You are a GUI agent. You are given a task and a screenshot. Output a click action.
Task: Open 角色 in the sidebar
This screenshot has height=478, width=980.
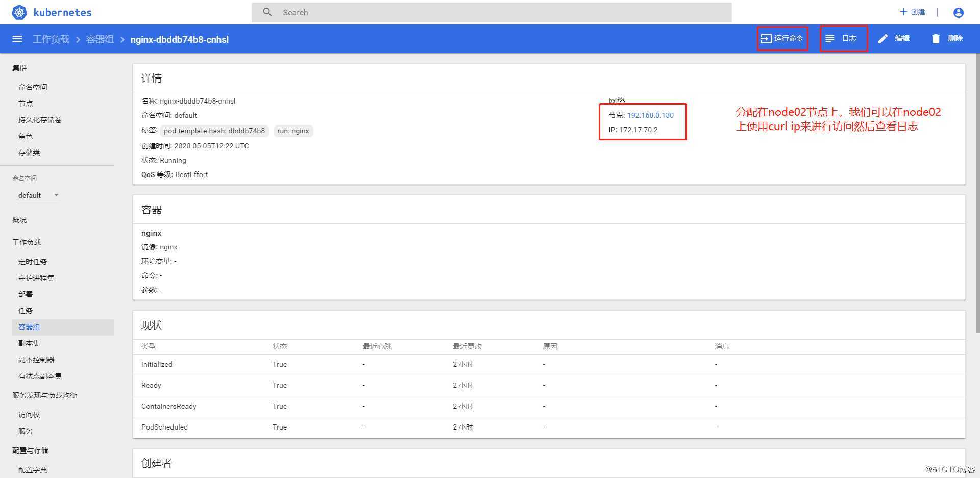[x=26, y=136]
